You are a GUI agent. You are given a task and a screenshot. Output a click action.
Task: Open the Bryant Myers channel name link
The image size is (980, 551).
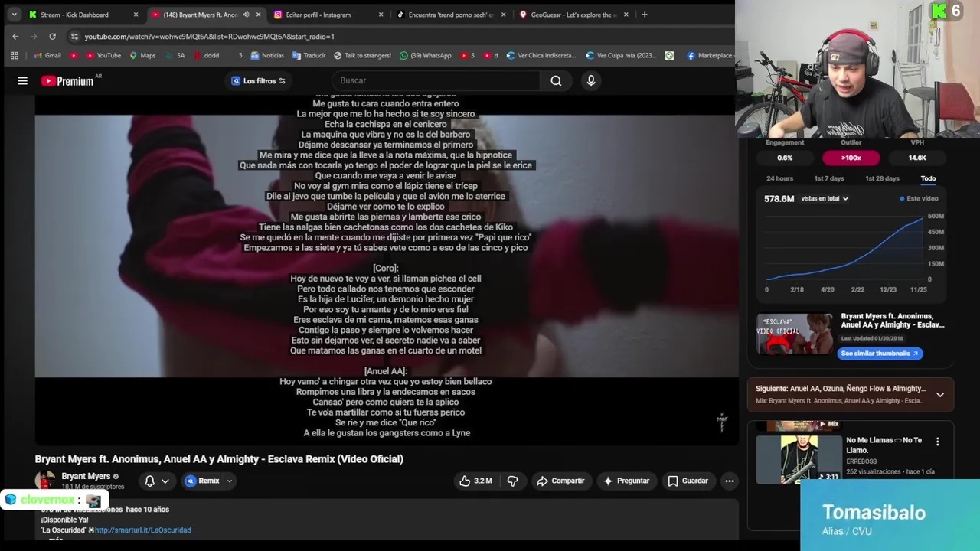[x=86, y=476]
